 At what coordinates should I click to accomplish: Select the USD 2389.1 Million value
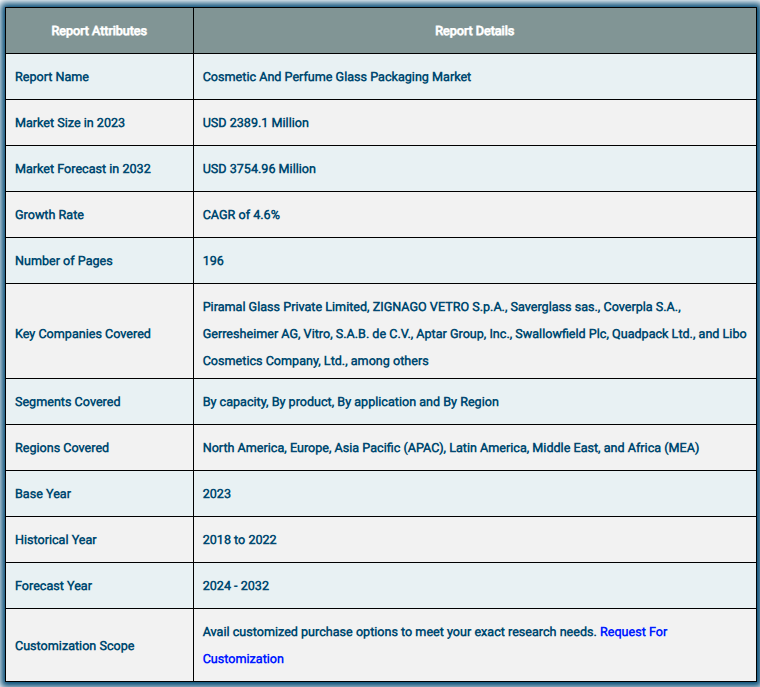coord(255,123)
